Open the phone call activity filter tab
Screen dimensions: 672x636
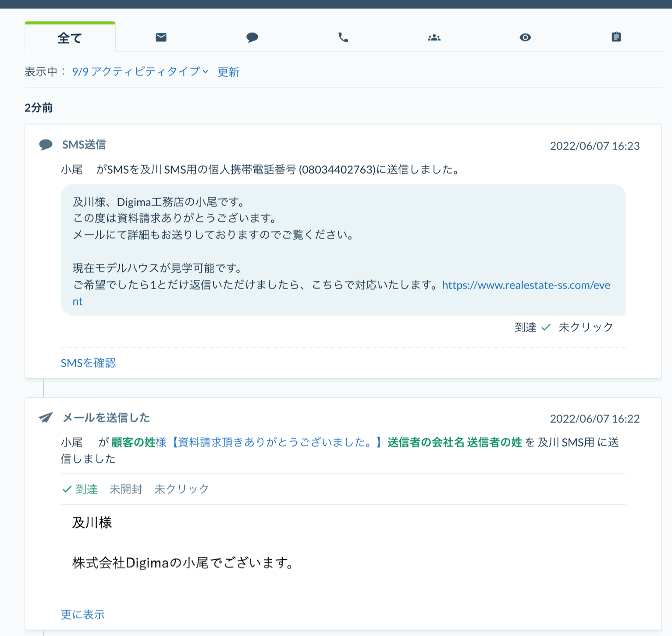click(344, 37)
